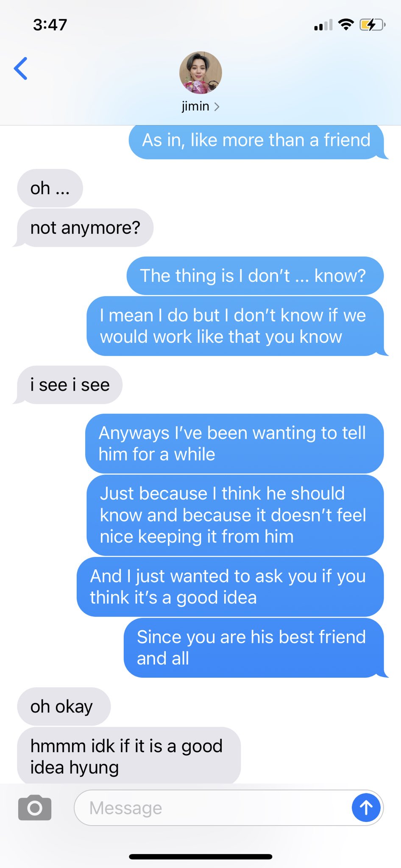Tap the "oh okay" message bubble
This screenshot has height=868, width=401.
(x=64, y=707)
